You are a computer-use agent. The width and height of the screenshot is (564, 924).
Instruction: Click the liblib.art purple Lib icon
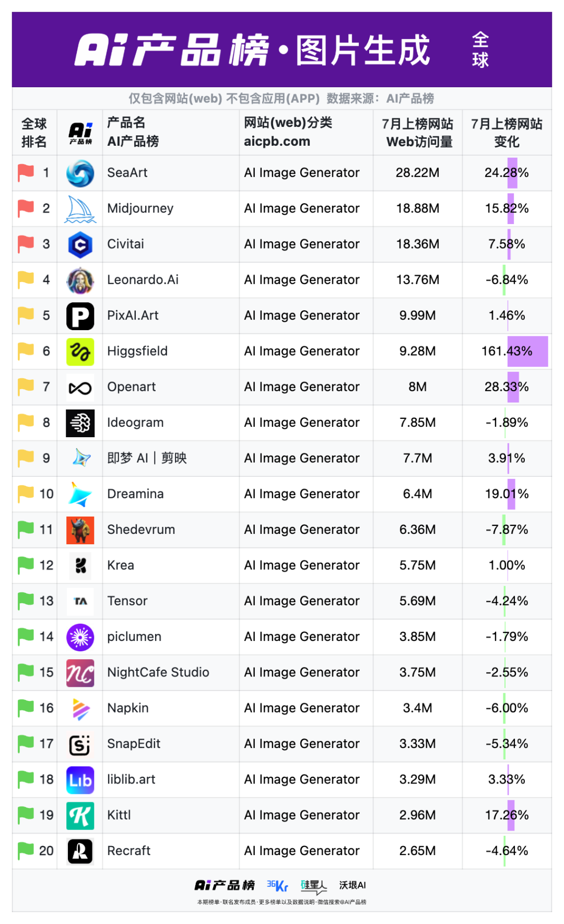pos(80,780)
